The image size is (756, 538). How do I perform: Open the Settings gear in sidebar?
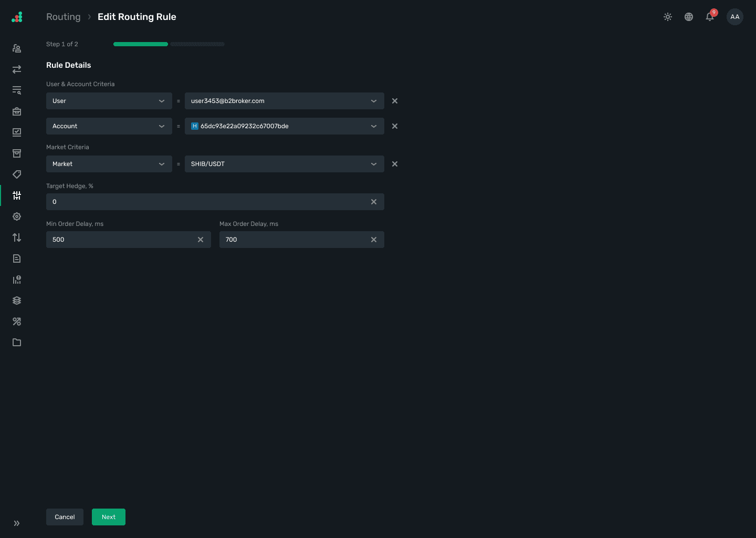[17, 216]
